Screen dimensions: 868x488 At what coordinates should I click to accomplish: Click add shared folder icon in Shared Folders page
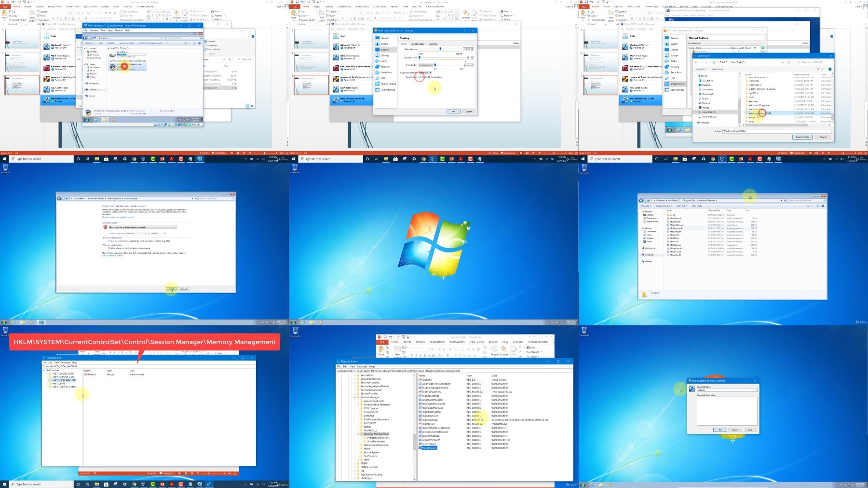[x=763, y=47]
